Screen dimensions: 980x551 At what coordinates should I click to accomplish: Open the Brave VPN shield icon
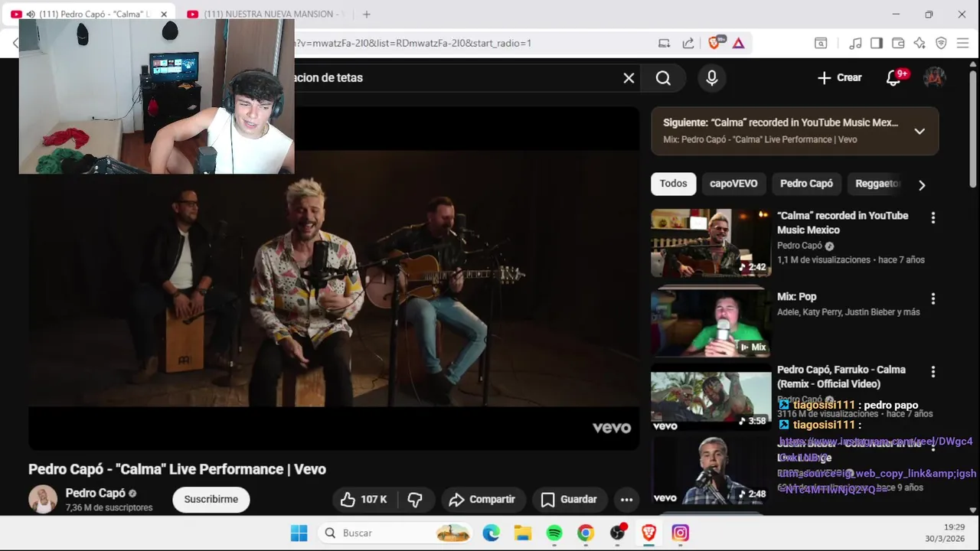pyautogui.click(x=941, y=43)
